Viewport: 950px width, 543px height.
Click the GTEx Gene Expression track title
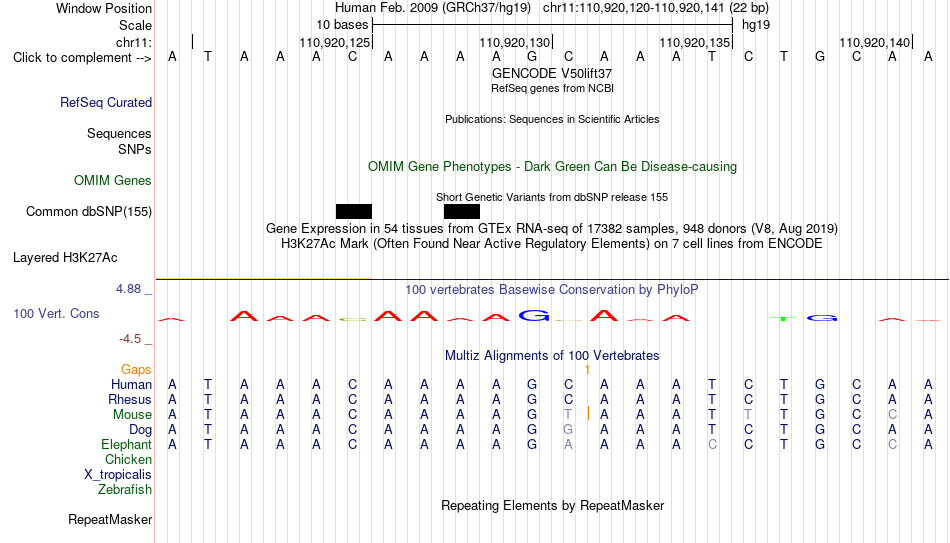tap(552, 228)
